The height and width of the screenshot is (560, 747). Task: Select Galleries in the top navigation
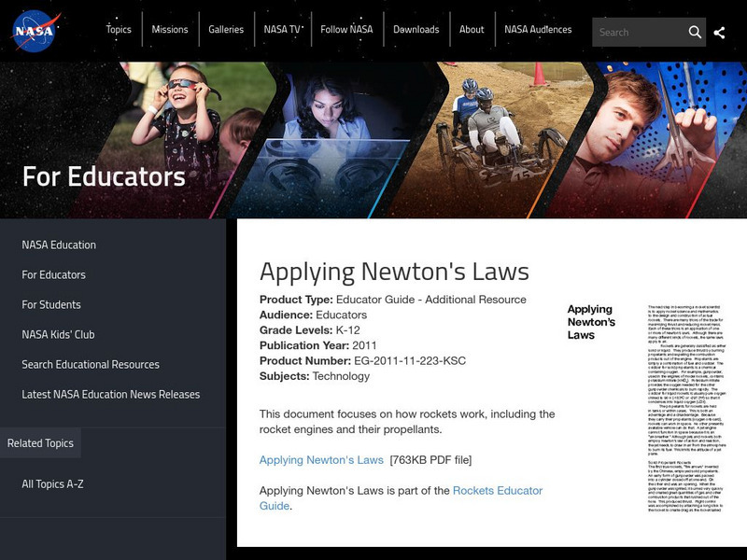click(226, 30)
